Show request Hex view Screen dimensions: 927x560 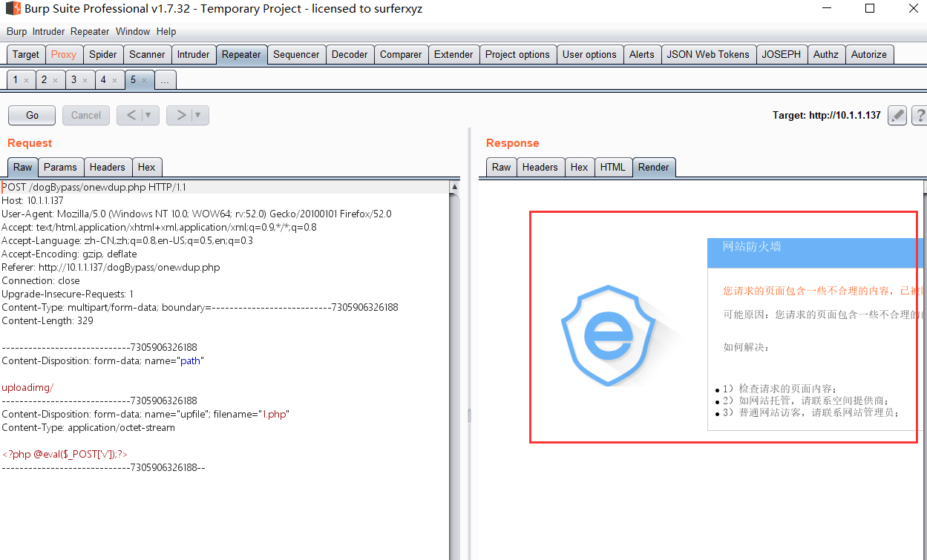coord(147,167)
